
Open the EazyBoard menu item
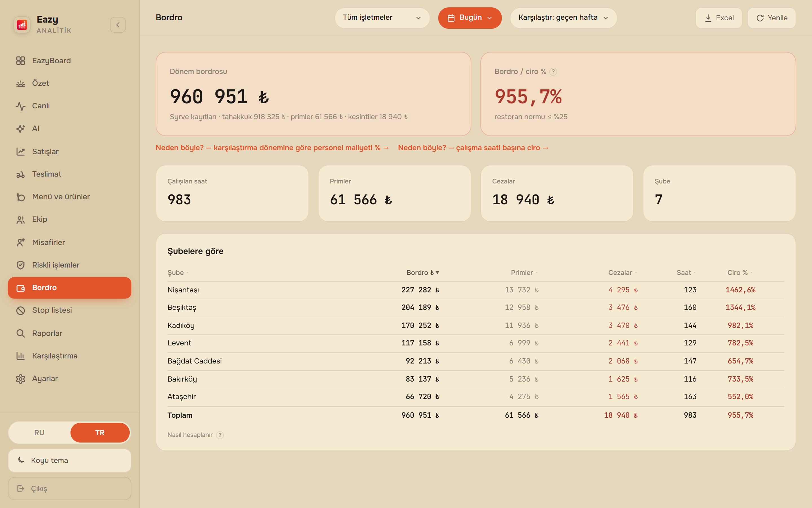pyautogui.click(x=69, y=61)
